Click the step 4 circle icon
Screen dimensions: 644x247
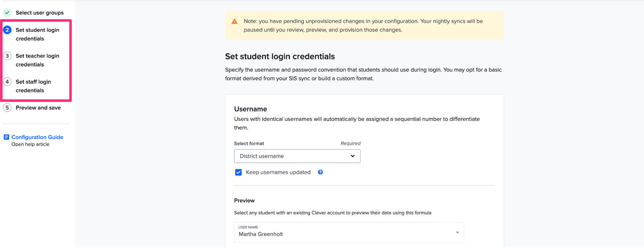[7, 82]
